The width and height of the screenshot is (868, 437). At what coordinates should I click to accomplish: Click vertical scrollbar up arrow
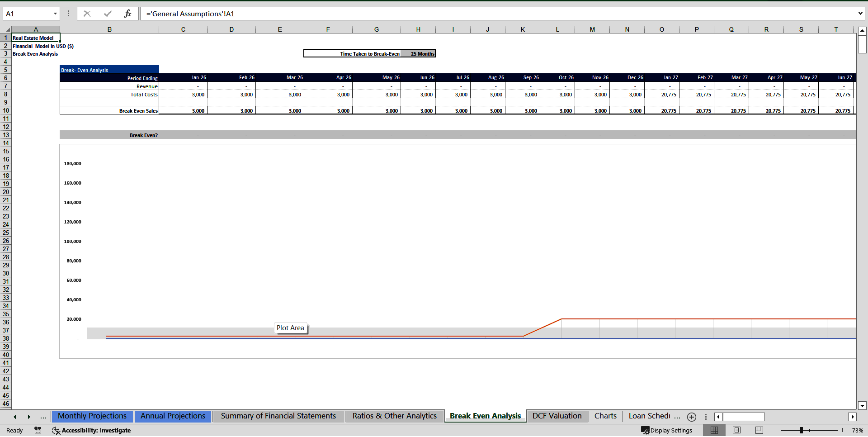pos(862,31)
